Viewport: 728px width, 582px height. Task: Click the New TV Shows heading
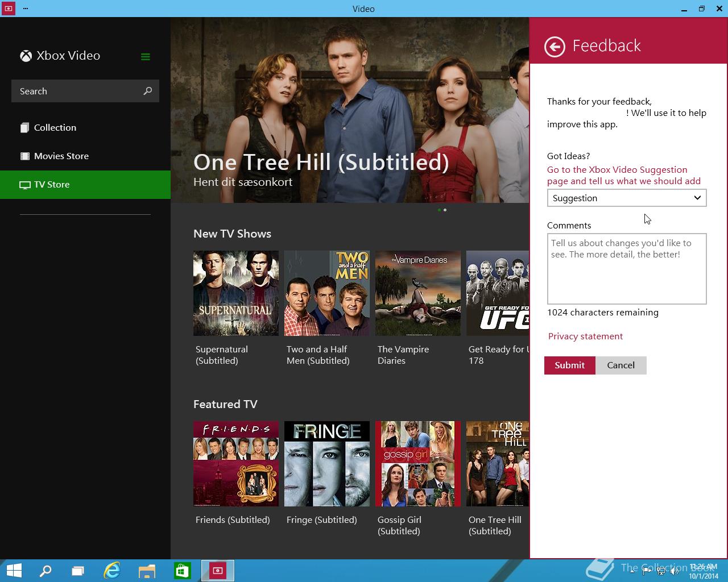click(232, 234)
